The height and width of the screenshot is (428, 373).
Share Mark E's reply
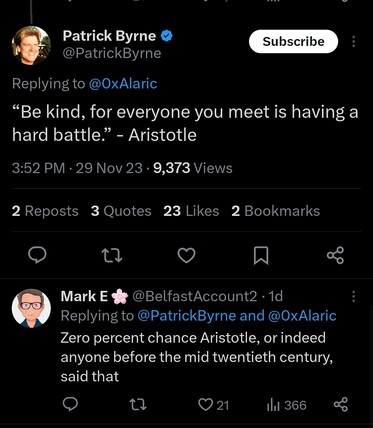pos(341,405)
